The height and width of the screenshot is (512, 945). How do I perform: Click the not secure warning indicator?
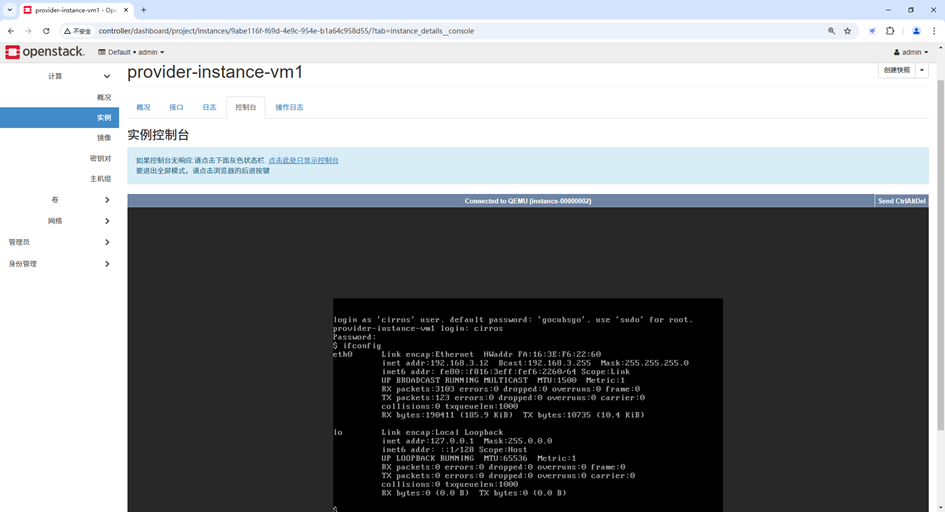click(x=78, y=31)
